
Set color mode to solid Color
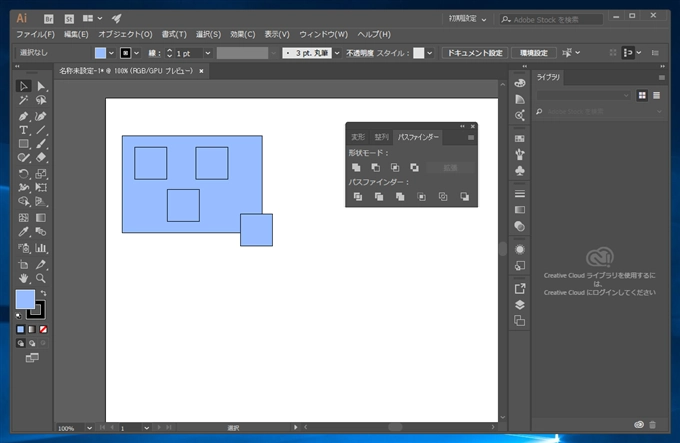coord(20,329)
